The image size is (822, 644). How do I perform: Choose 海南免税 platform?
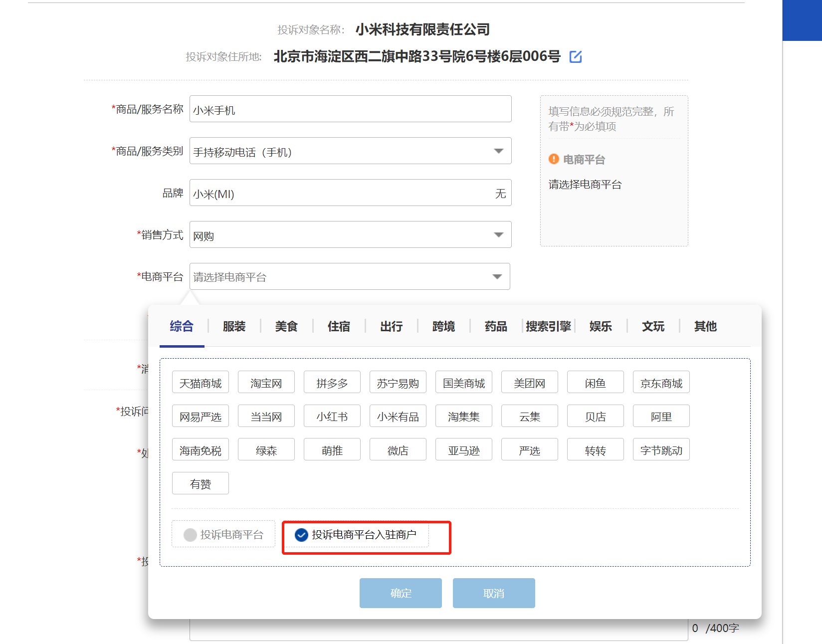tap(201, 450)
